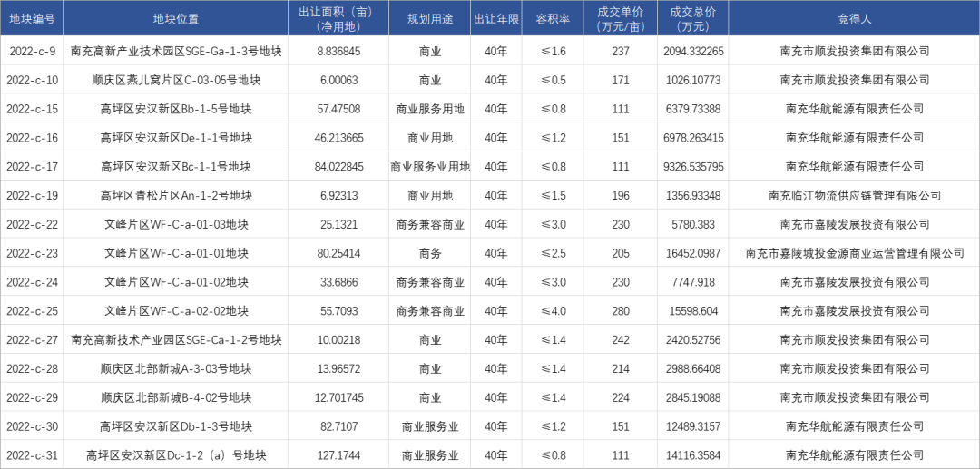This screenshot has width=980, height=469.
Task: Click plot ratio ≤4.0
Action: point(554,311)
